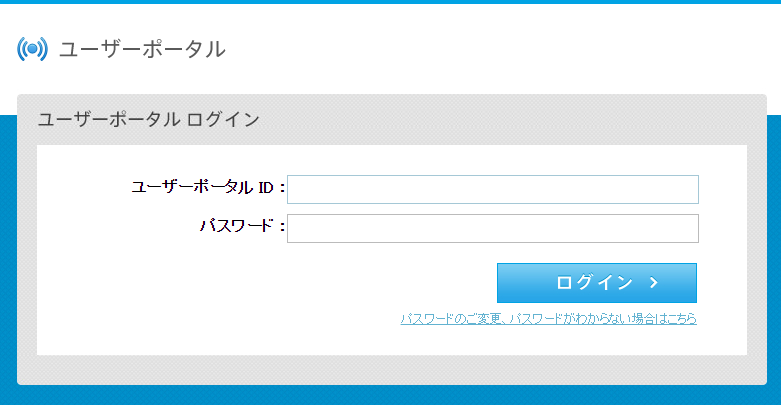Image resolution: width=781 pixels, height=405 pixels.
Task: Click the blue background below the login panel
Action: [390, 395]
